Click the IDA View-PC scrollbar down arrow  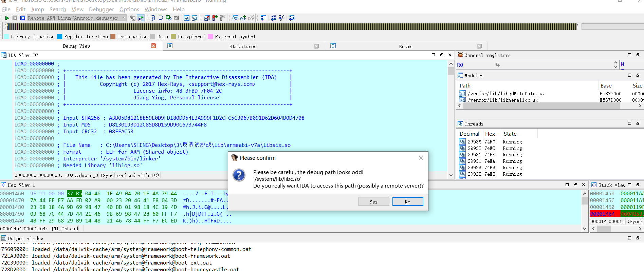[451, 175]
